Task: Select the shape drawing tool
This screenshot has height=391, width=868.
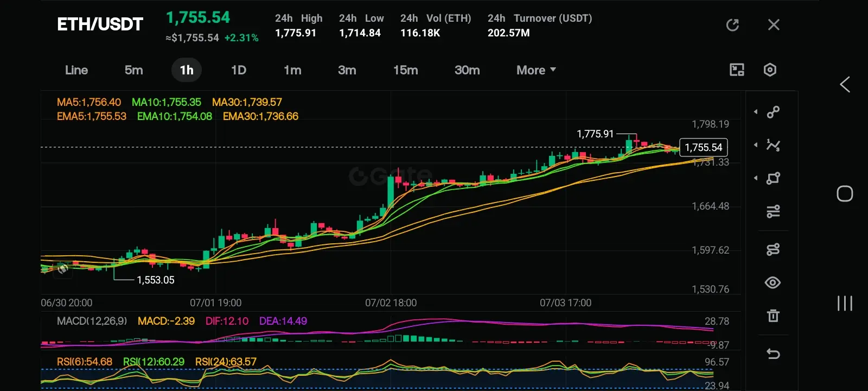Action: pyautogui.click(x=773, y=178)
